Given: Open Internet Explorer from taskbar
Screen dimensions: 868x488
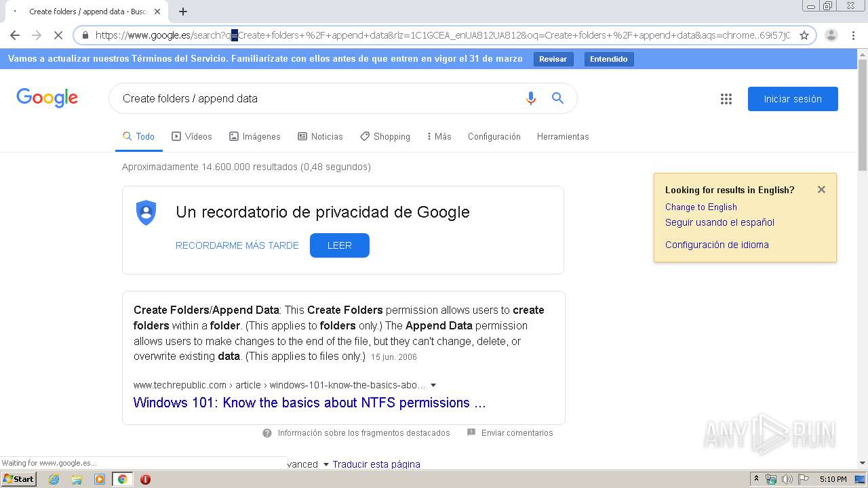Looking at the screenshot, I should [54, 479].
